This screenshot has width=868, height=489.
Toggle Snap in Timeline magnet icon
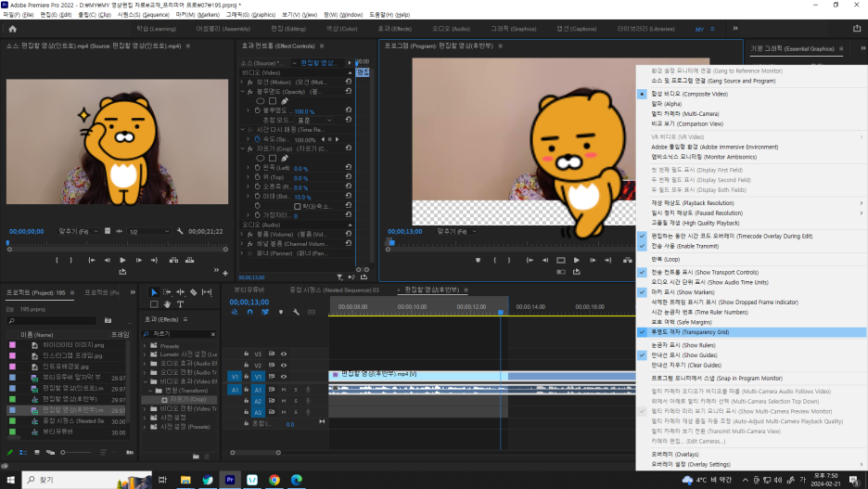(249, 313)
